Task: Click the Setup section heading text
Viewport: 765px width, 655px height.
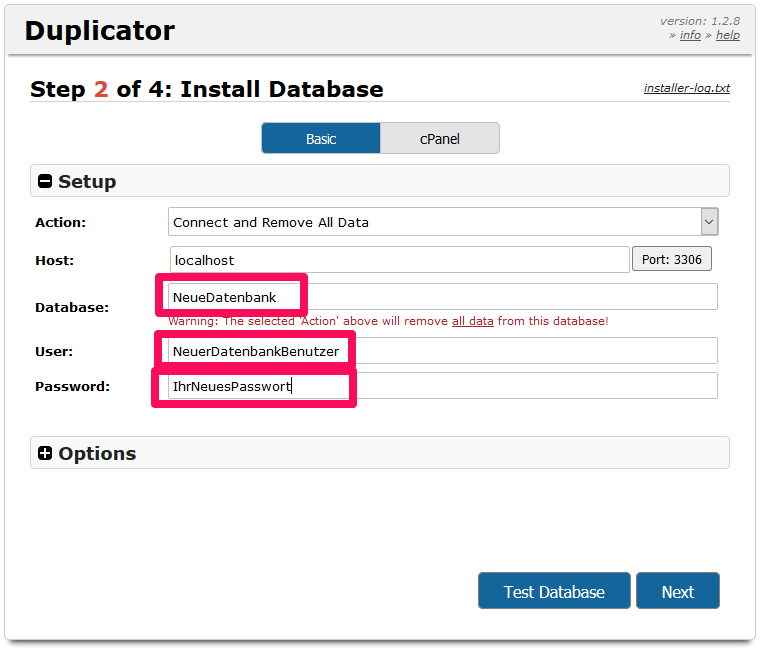Action: pos(87,181)
